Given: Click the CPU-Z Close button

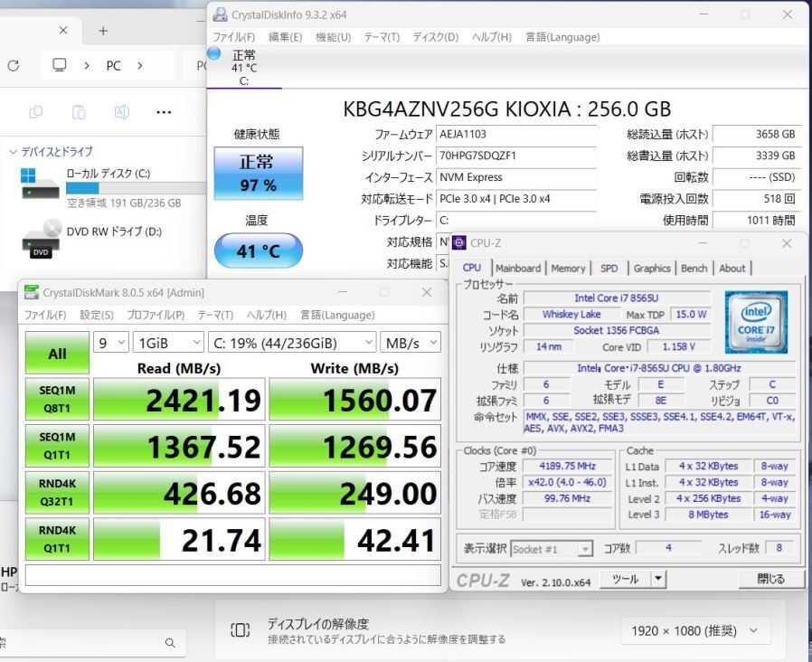Looking at the screenshot, I should click(x=771, y=579).
